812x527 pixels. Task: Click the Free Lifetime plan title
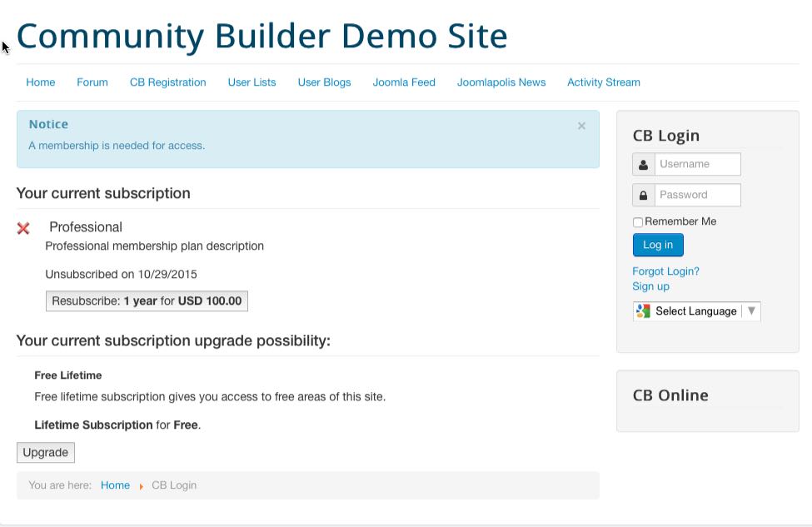[67, 375]
